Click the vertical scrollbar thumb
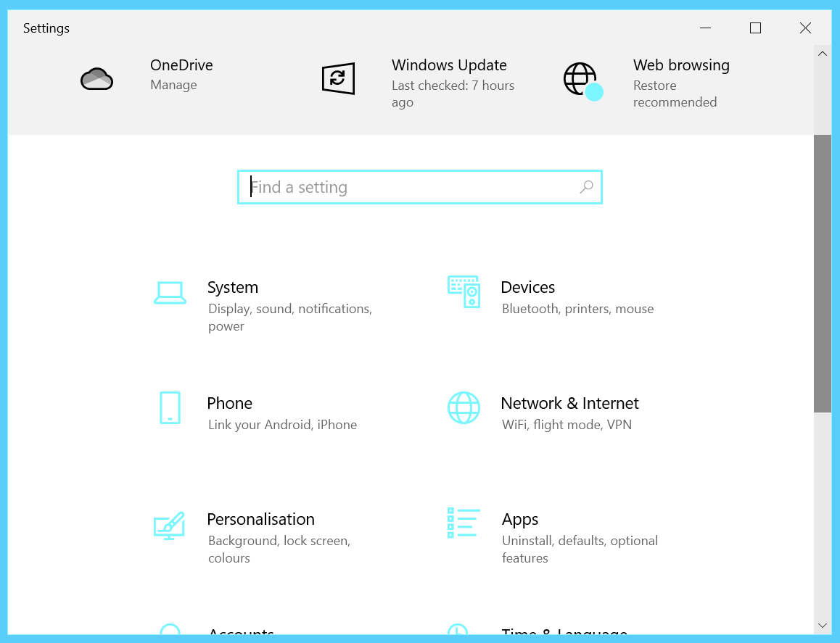Image resolution: width=840 pixels, height=643 pixels. tap(823, 273)
